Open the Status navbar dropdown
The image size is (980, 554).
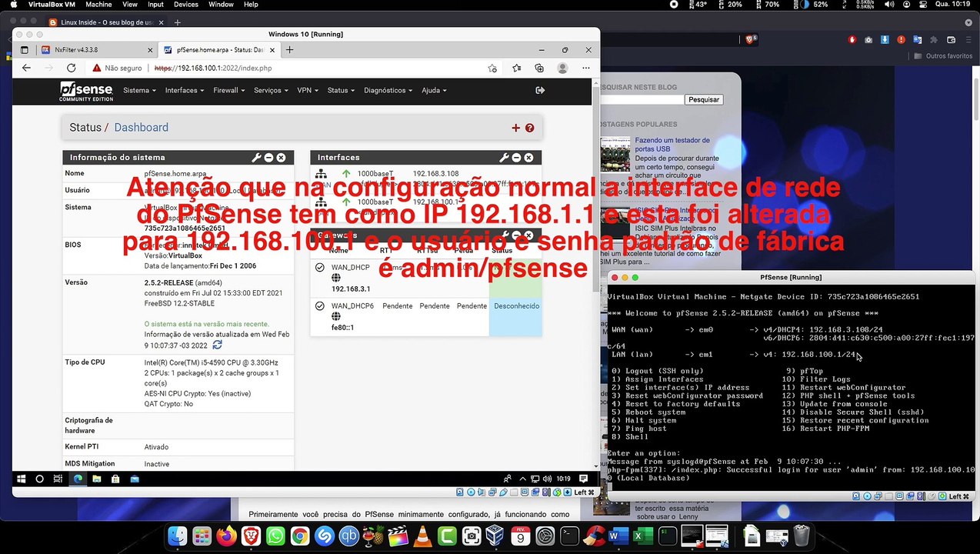pos(341,90)
